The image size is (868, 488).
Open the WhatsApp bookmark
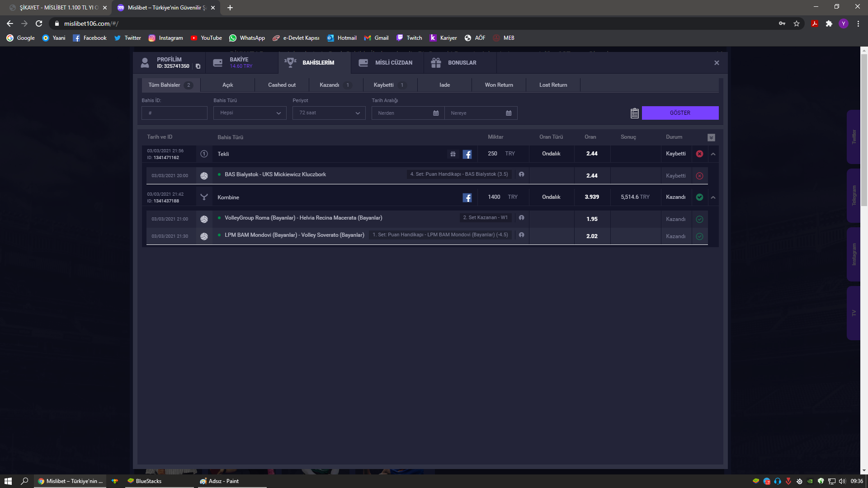[247, 38]
